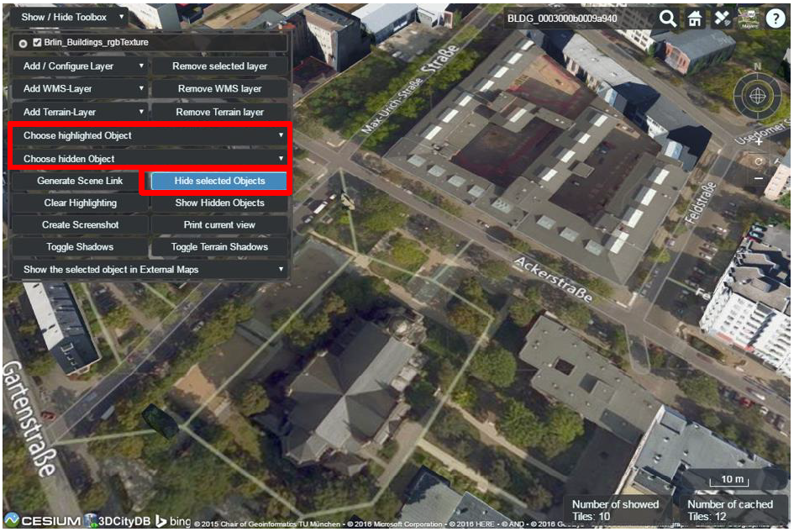Image resolution: width=794 pixels, height=532 pixels.
Task: Open the base layer imagery picker thumbnail
Action: point(749,18)
